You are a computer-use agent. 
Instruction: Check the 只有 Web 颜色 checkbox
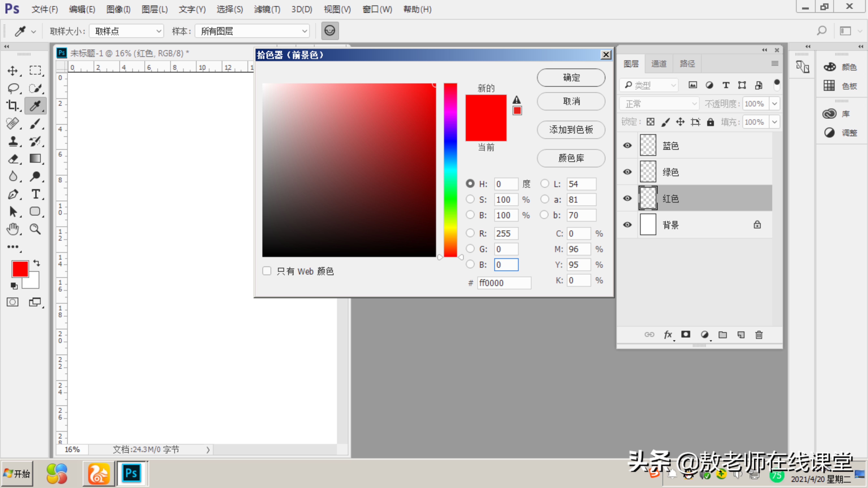pos(267,271)
